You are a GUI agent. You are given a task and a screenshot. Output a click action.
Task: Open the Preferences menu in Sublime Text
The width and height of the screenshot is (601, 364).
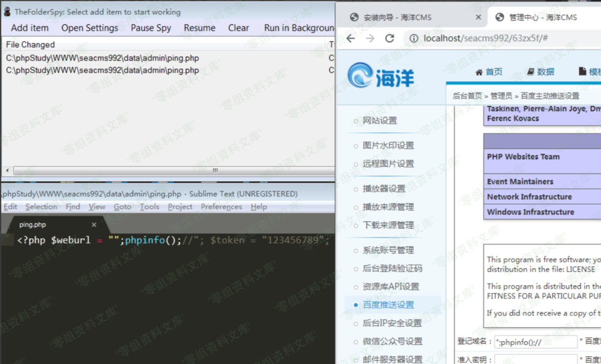[x=221, y=207]
